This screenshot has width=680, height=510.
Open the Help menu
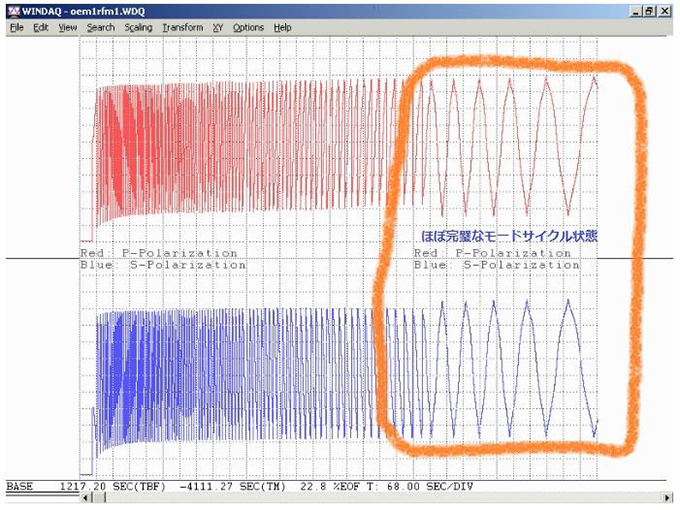[282, 27]
